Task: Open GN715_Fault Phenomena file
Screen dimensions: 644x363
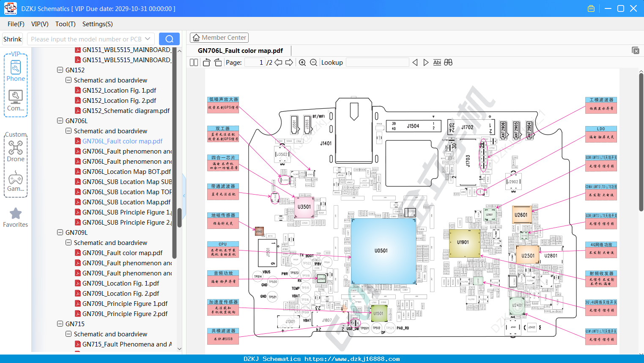Action: pos(127,344)
